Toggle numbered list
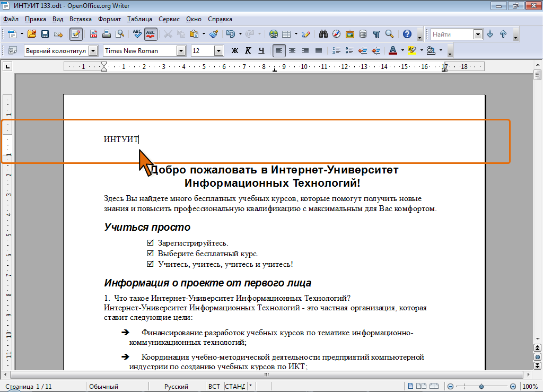The height and width of the screenshot is (392, 543). [x=336, y=50]
